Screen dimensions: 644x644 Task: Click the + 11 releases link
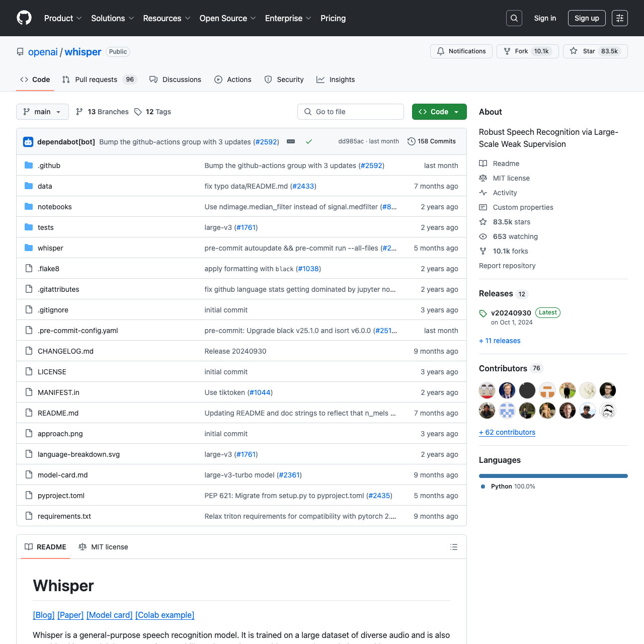[500, 341]
